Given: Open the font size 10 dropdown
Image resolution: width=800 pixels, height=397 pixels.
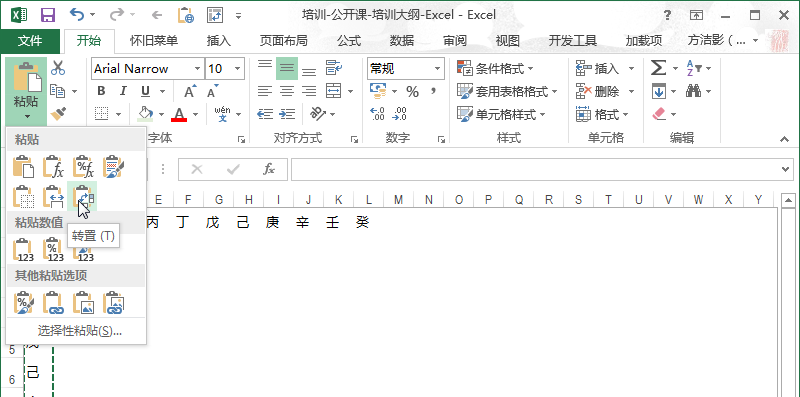Looking at the screenshot, I should click(238, 68).
